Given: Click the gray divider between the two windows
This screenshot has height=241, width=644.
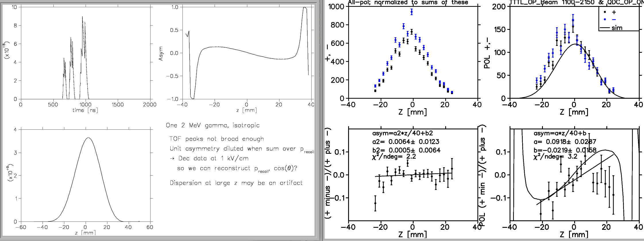Looking at the screenshot, I should pos(319,120).
